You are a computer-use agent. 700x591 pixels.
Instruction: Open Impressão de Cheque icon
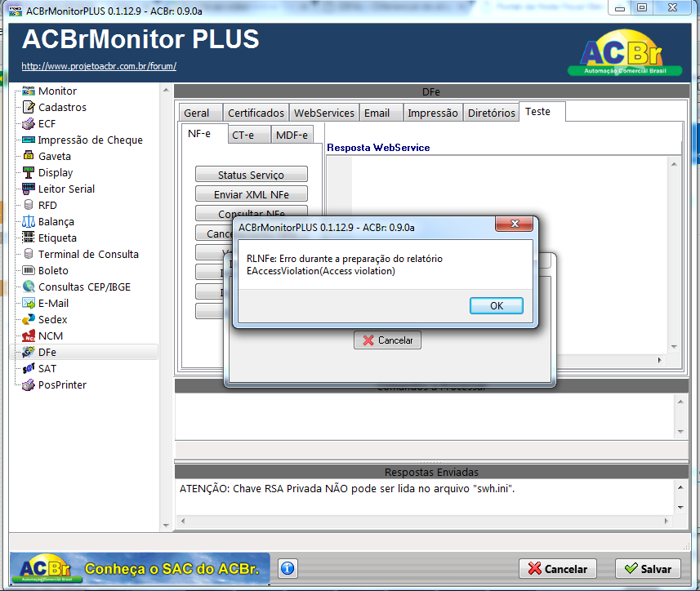(29, 140)
